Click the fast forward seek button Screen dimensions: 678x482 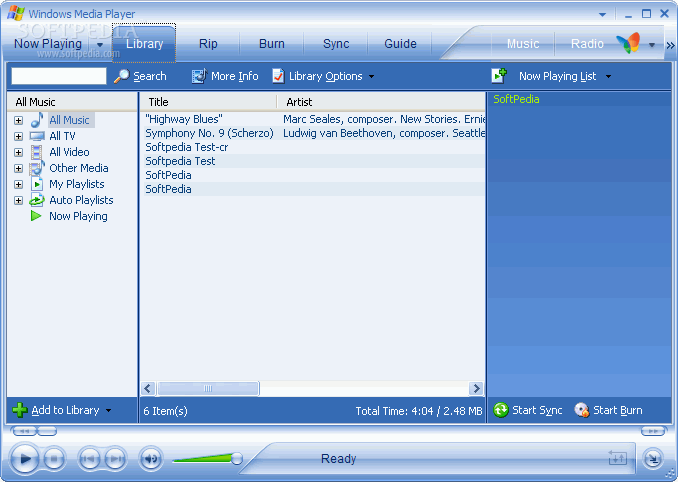(652, 431)
